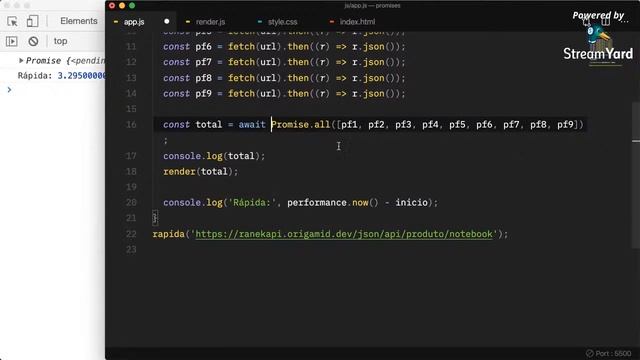Switch to the render.js editor tab

click(210, 22)
